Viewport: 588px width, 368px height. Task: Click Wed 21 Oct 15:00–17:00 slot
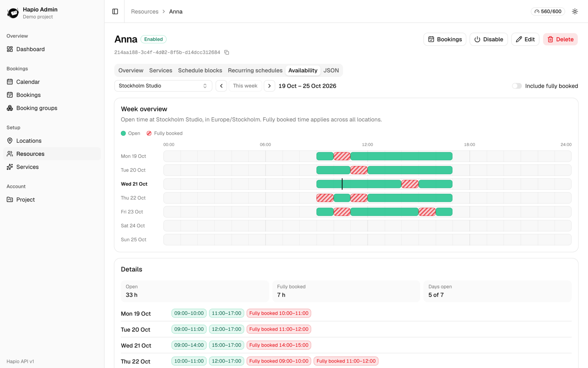coord(226,345)
